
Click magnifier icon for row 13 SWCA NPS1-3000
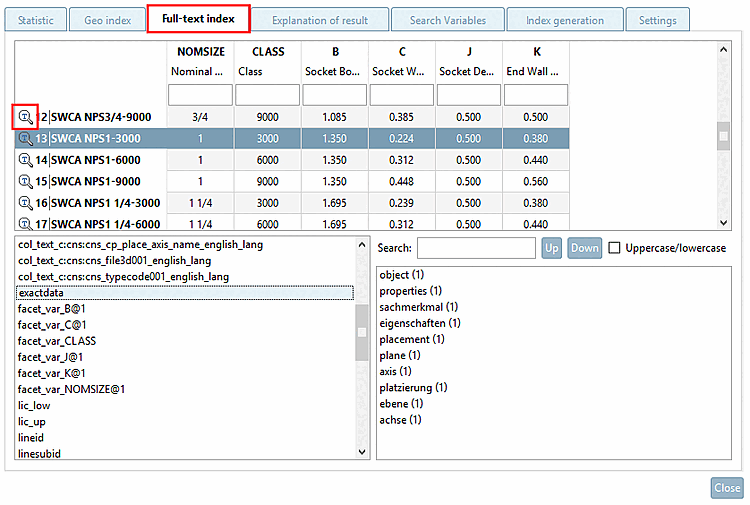pos(26,139)
